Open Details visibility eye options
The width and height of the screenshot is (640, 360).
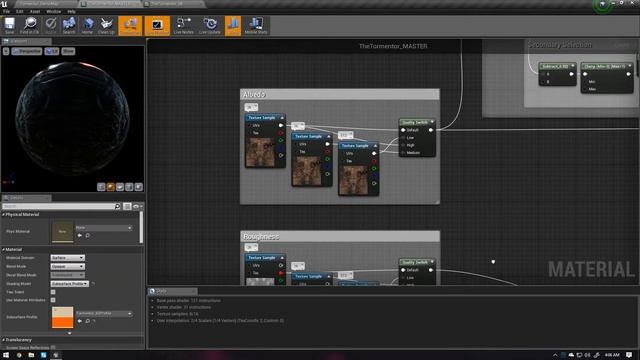click(137, 206)
